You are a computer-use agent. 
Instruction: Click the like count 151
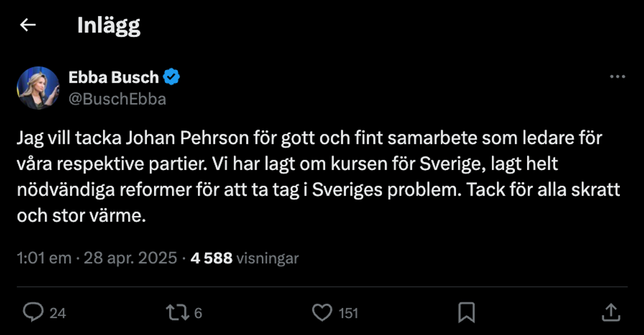(x=348, y=313)
